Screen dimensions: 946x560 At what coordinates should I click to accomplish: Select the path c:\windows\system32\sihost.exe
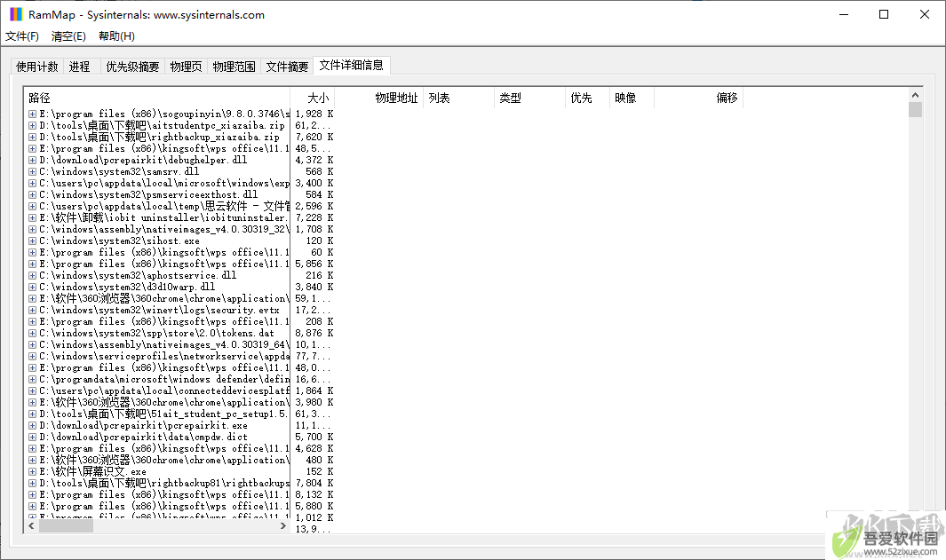coord(119,241)
